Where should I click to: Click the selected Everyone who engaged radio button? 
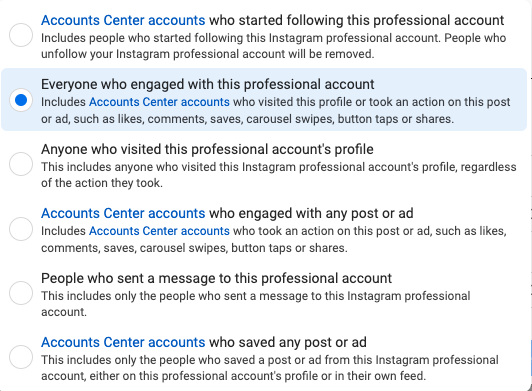pyautogui.click(x=21, y=100)
